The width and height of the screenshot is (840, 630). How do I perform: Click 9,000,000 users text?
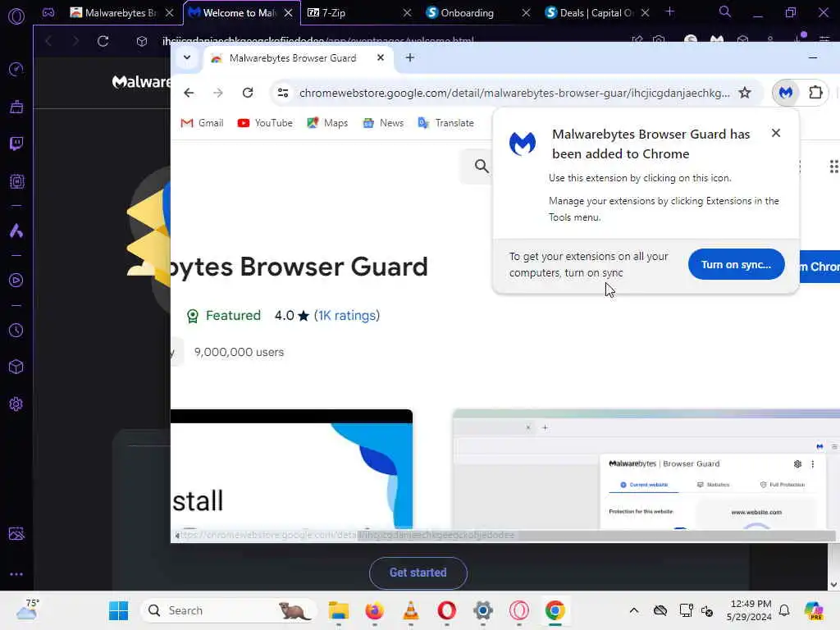click(x=239, y=352)
